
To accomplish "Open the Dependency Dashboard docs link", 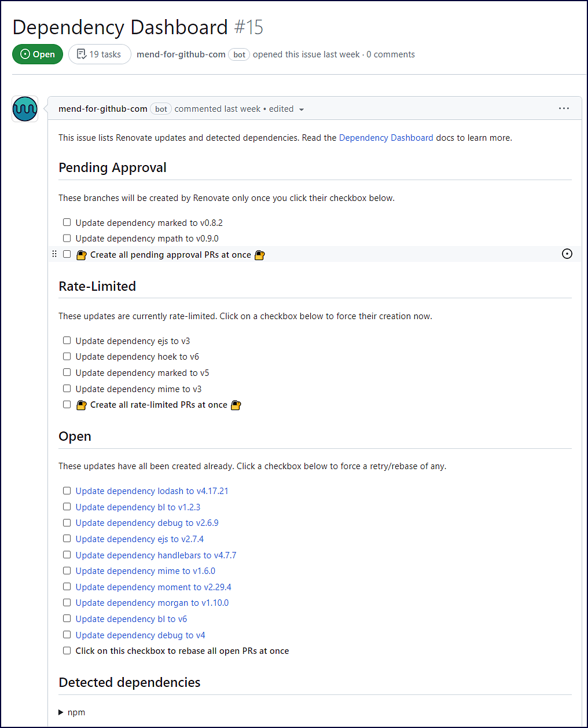I will 386,138.
